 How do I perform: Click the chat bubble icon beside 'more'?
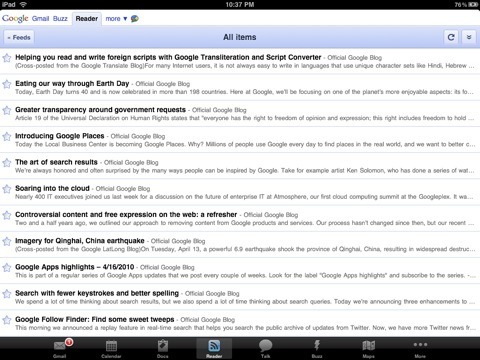(x=135, y=19)
